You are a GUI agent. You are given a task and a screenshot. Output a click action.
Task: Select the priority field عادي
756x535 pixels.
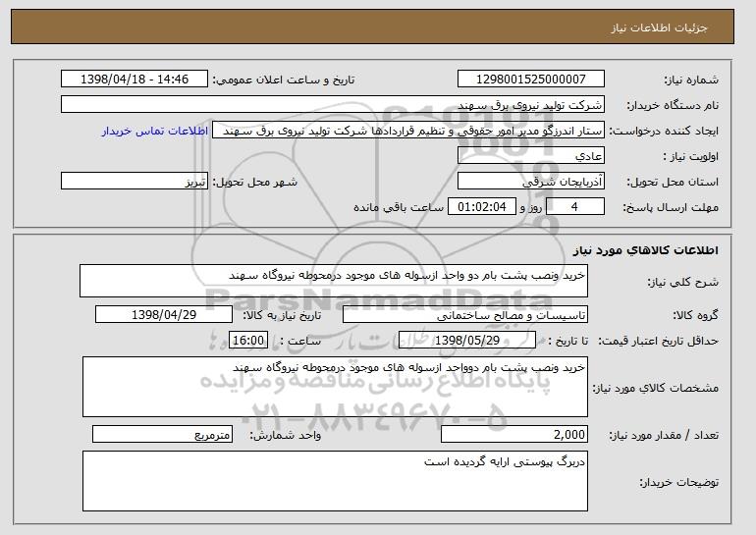[531, 156]
